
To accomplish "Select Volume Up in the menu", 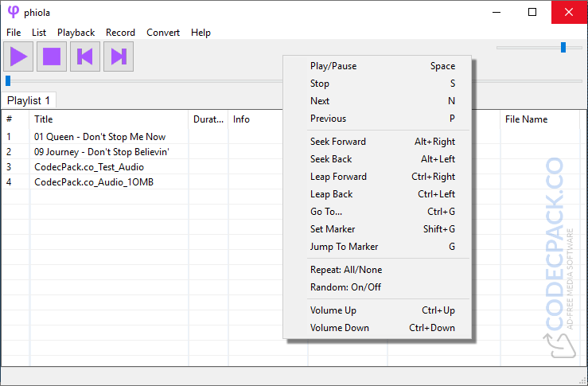I will coord(377,310).
